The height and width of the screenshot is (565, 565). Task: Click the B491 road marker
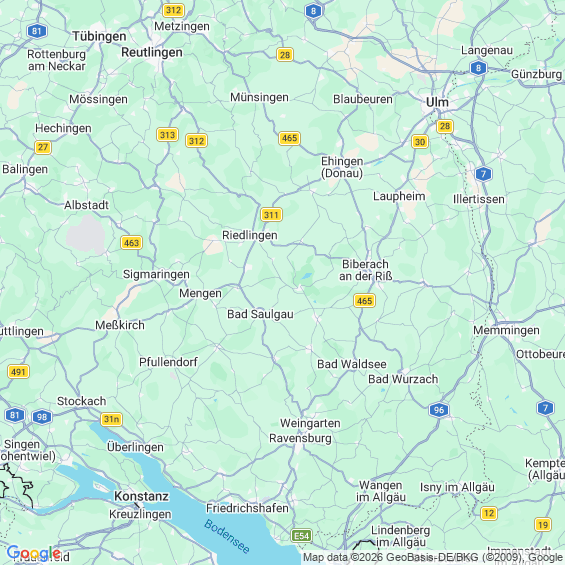click(x=18, y=372)
